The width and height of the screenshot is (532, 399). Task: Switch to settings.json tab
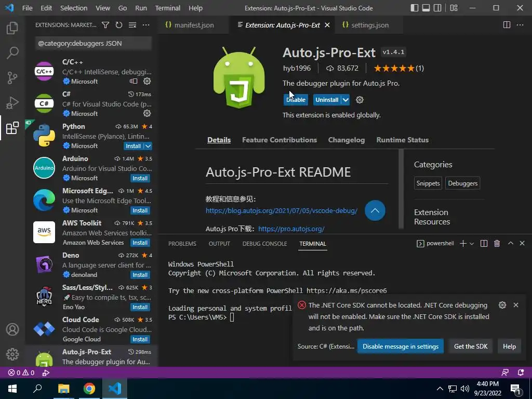[x=369, y=25]
